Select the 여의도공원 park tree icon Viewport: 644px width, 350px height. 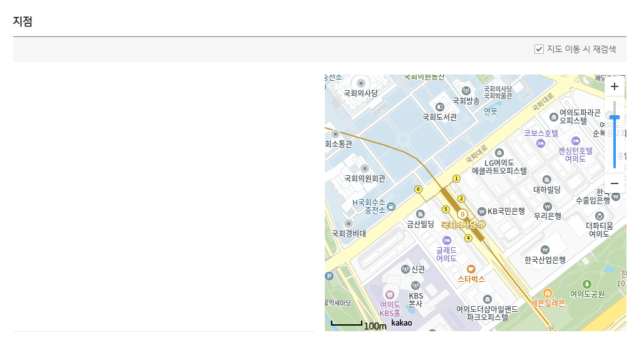tap(587, 284)
